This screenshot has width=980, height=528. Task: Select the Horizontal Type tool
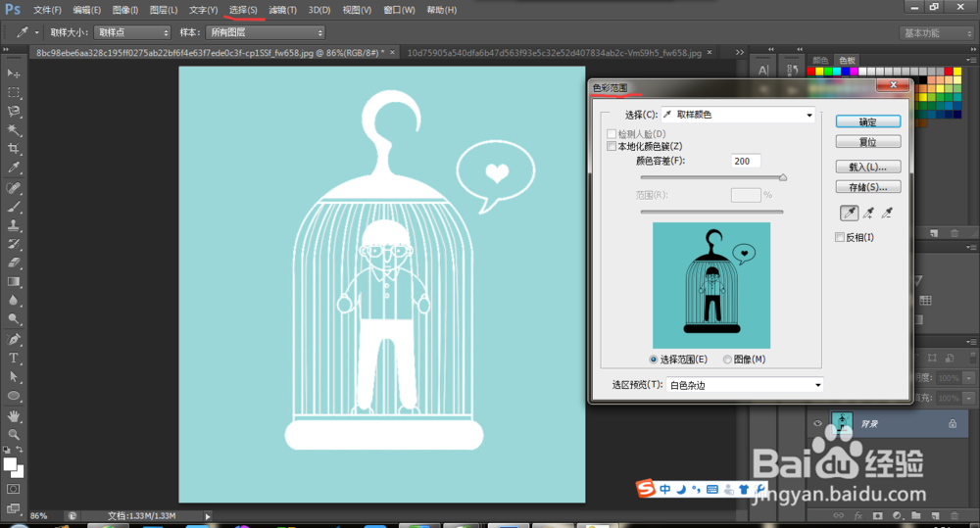click(x=13, y=358)
